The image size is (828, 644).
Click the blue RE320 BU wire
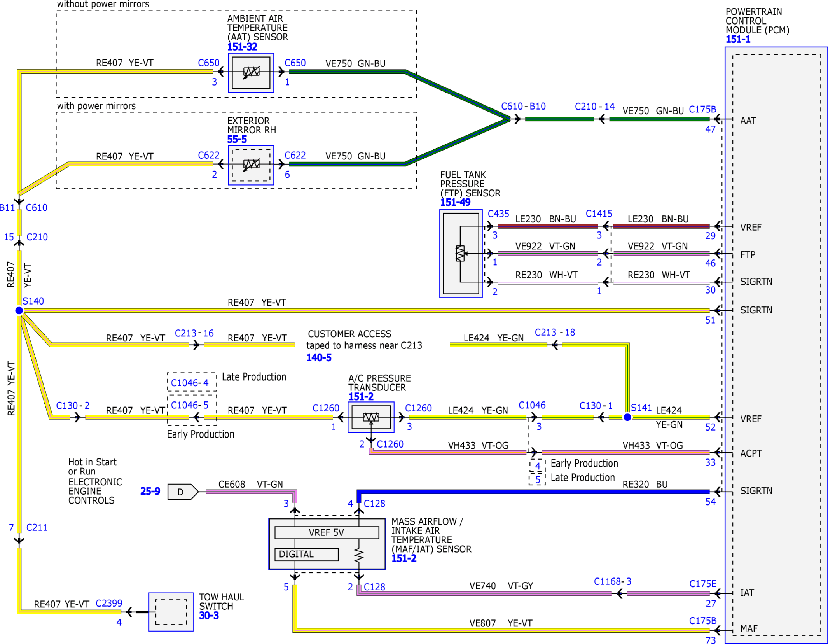click(533, 492)
